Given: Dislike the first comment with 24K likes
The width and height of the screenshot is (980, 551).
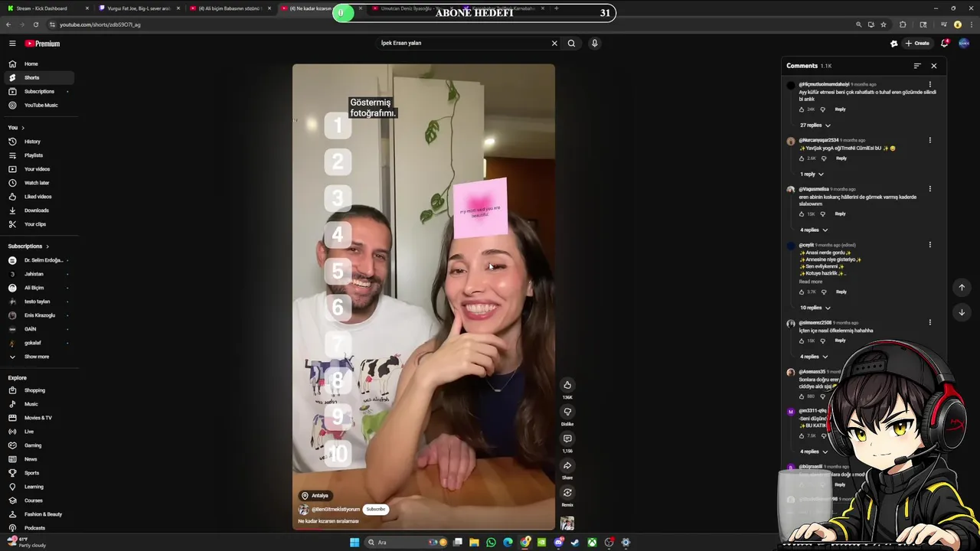Looking at the screenshot, I should point(823,109).
